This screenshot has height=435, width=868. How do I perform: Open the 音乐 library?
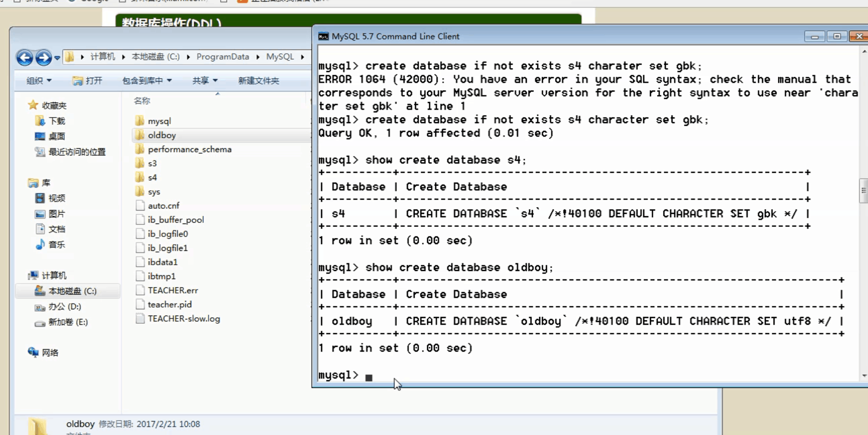coord(57,245)
